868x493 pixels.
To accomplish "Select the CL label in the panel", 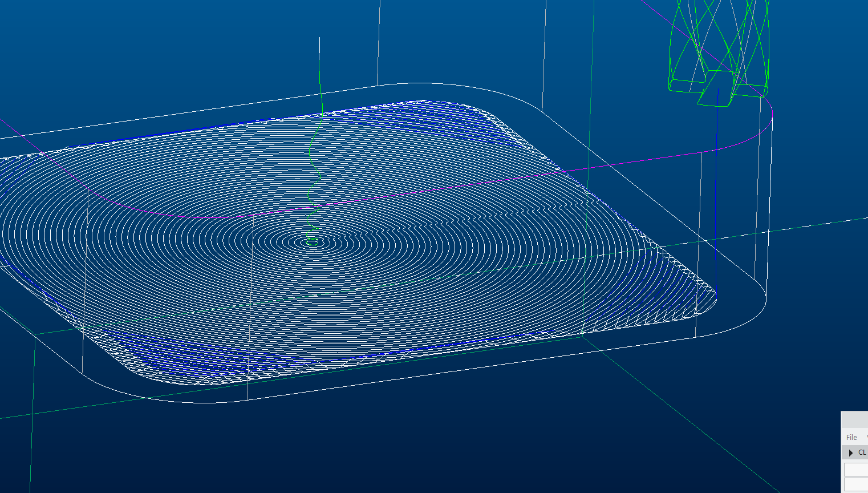I will [862, 452].
